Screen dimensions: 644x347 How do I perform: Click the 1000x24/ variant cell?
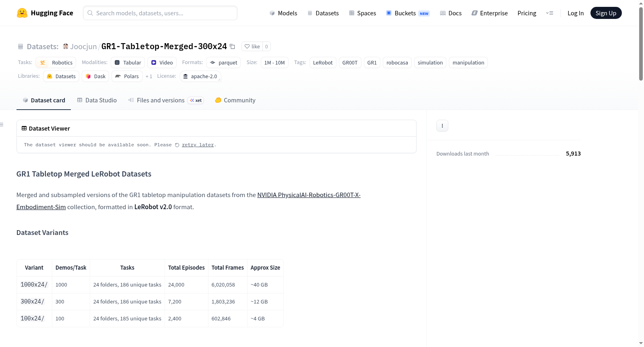34,285
